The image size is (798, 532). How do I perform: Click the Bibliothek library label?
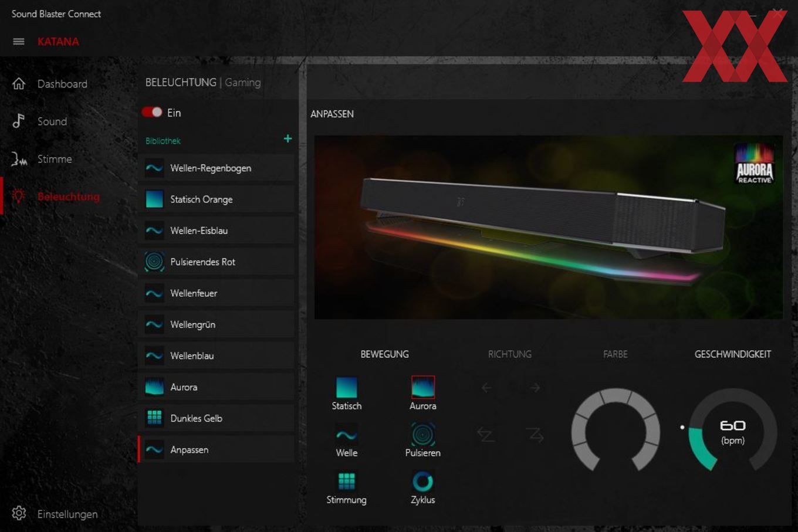pos(163,141)
